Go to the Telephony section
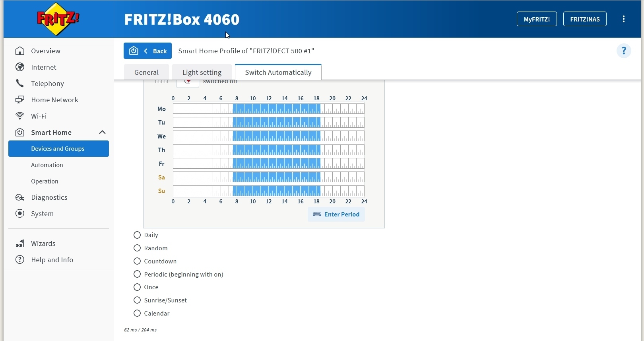The height and width of the screenshot is (341, 644). (x=48, y=84)
